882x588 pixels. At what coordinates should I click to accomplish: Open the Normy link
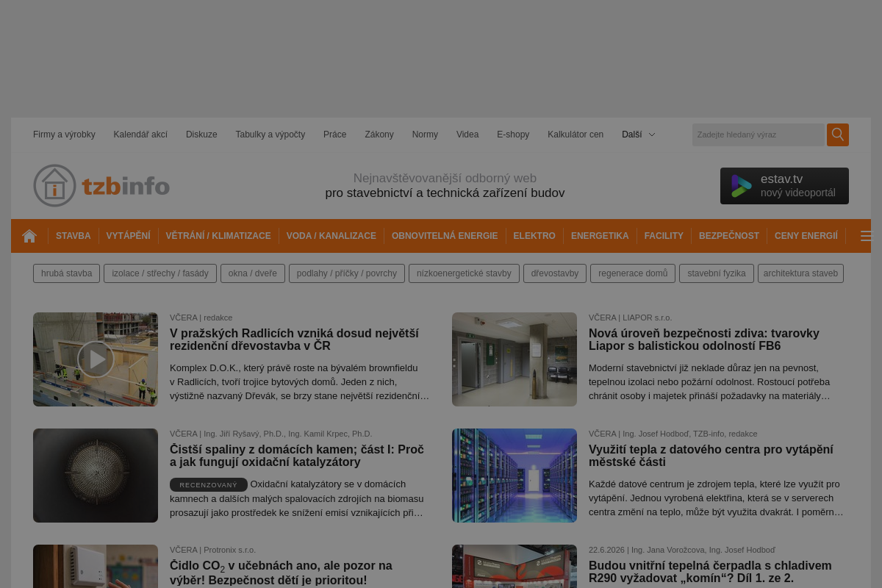pyautogui.click(x=425, y=135)
